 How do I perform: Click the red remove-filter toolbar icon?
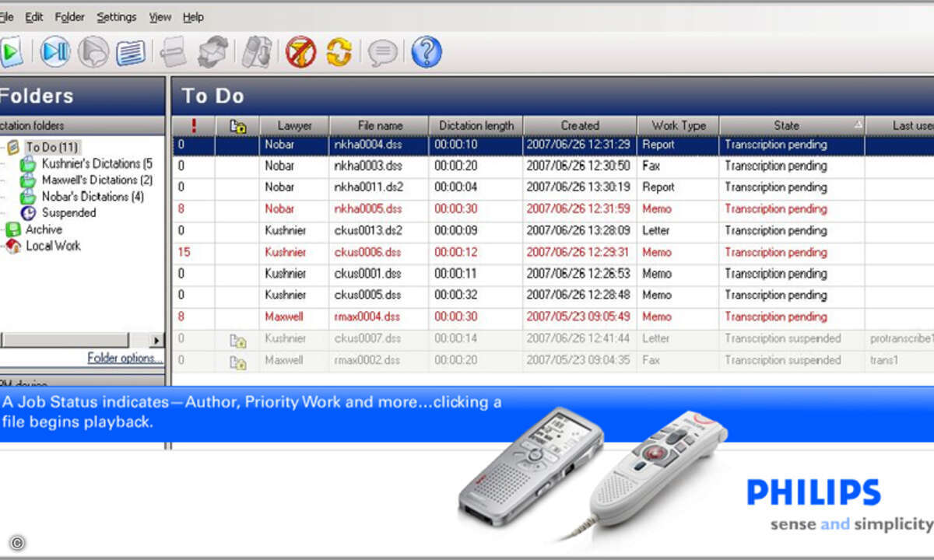point(300,52)
